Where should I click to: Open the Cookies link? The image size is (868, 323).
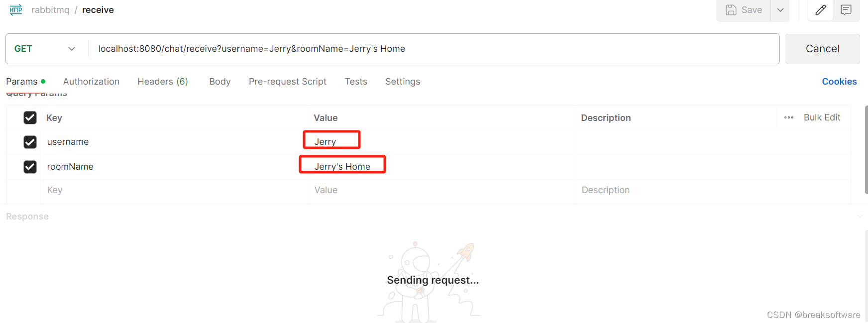[x=839, y=82]
